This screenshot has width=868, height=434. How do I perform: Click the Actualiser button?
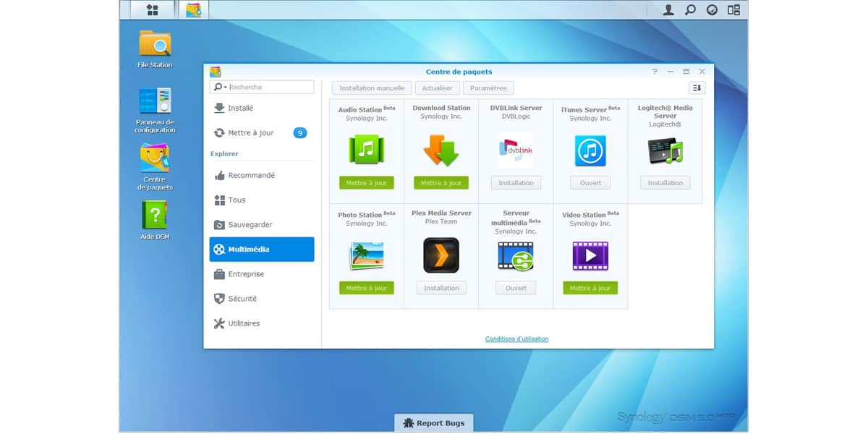437,88
